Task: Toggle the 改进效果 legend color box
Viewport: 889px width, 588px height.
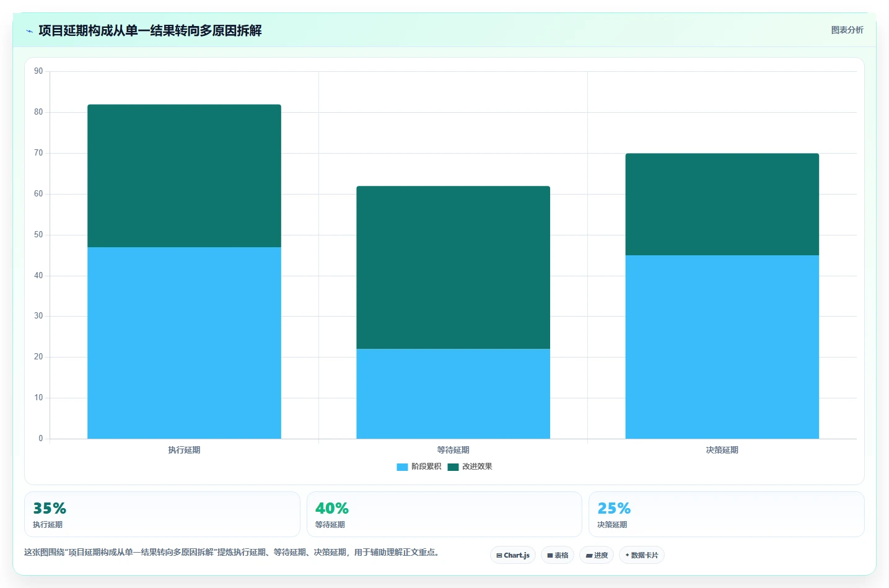Action: pos(453,467)
